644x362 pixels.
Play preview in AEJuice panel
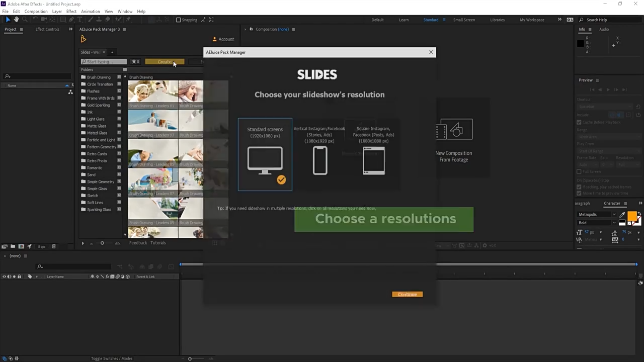[x=83, y=243]
